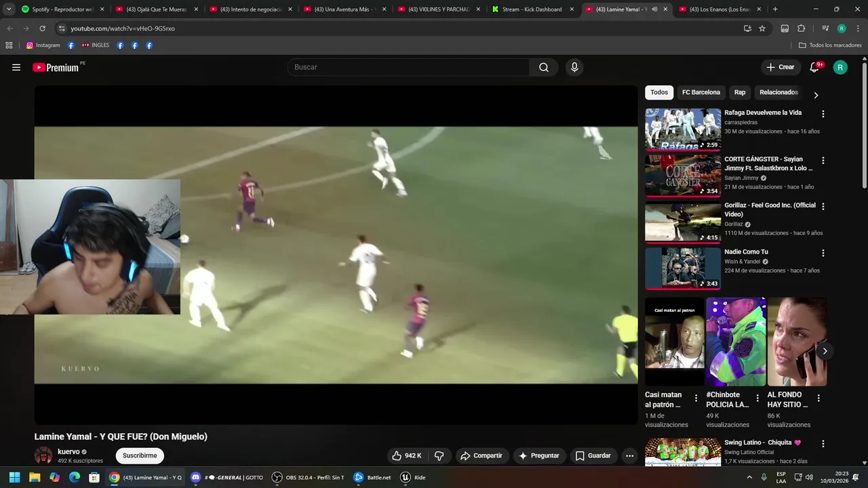Viewport: 868px width, 488px height.
Task: Switch to Los Enanos tab
Action: coord(721,9)
